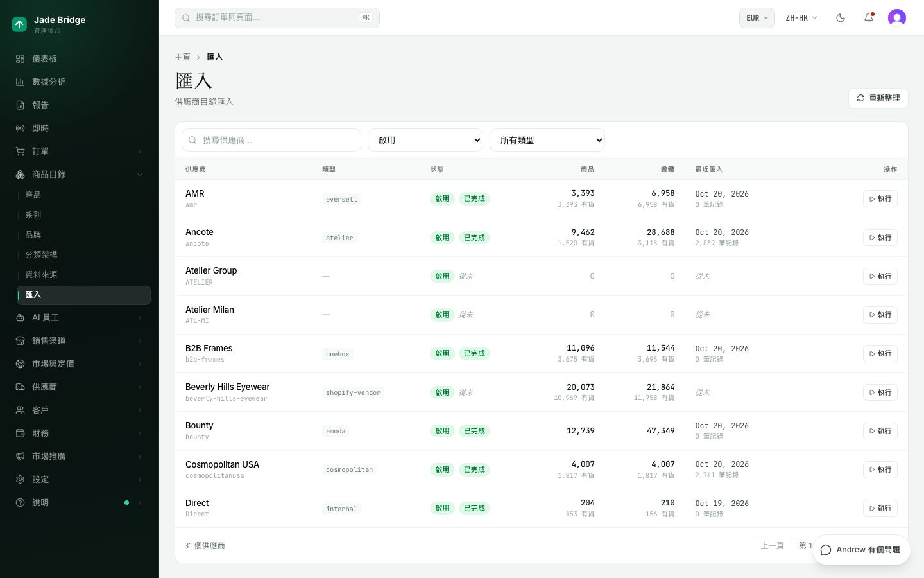Click the 財務 wallet icon
Viewport: 924px width, 578px height.
(20, 433)
